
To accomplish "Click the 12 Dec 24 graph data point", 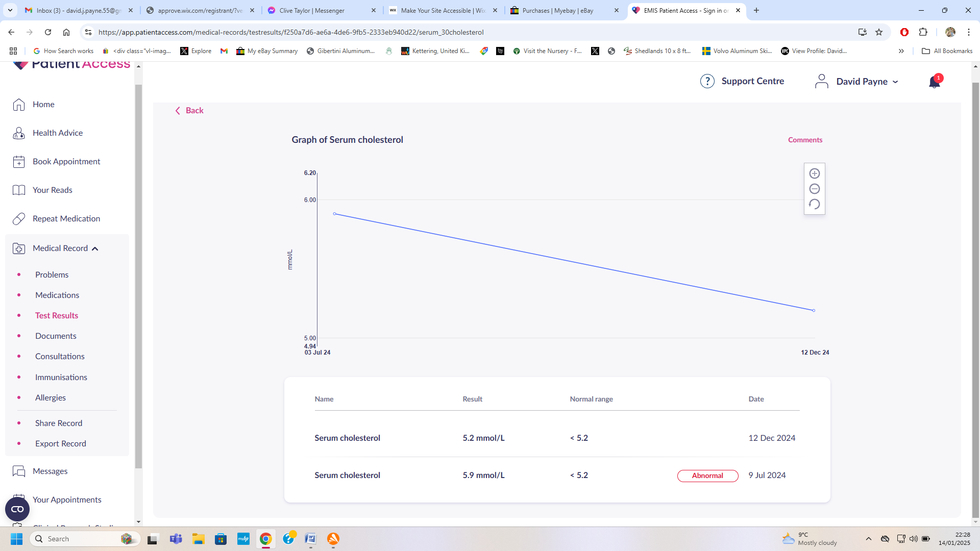I will pyautogui.click(x=814, y=310).
